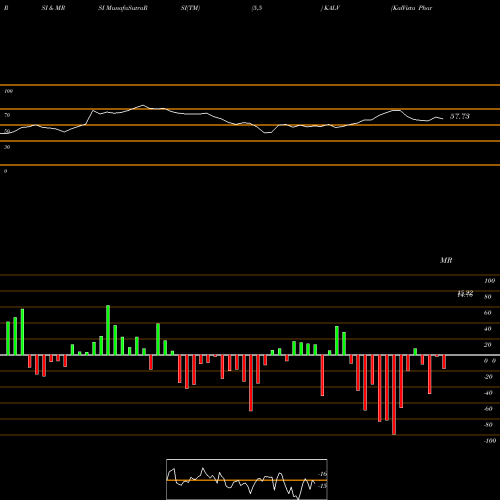
Task: Click the KalVista Phar title text
Action: click(411, 8)
